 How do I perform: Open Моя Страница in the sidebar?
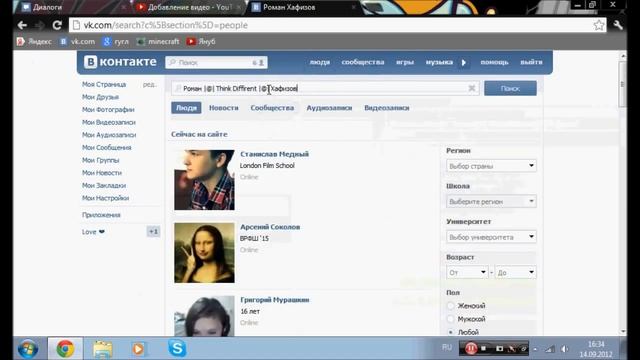pyautogui.click(x=104, y=84)
